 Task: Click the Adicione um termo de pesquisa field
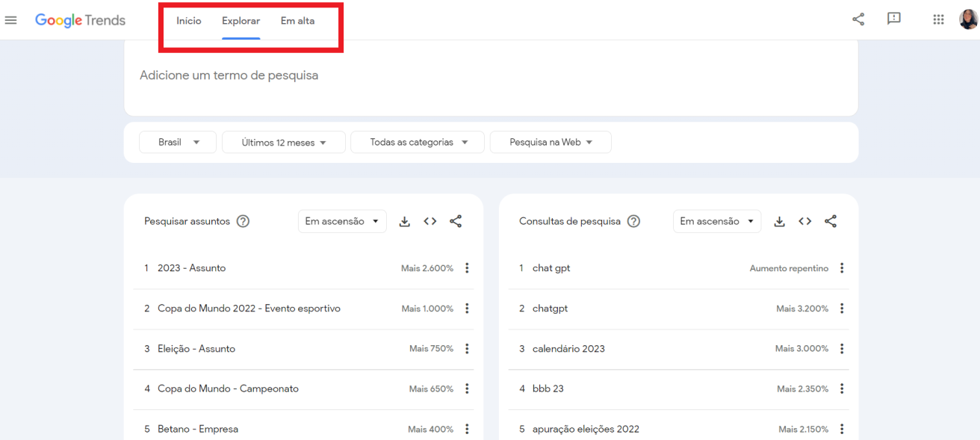(x=491, y=75)
